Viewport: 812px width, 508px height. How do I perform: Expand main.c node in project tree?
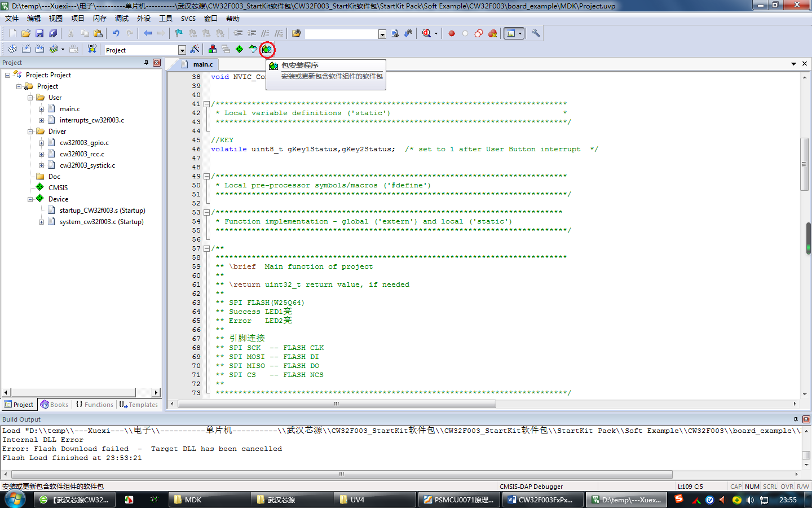click(x=41, y=109)
